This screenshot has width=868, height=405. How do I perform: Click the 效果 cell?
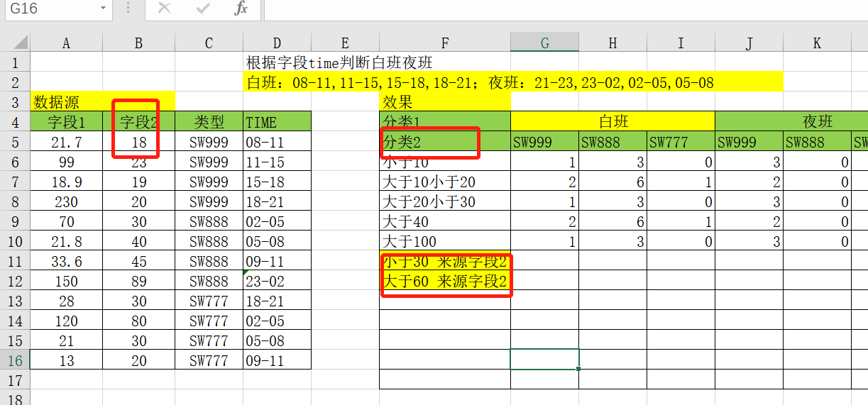444,102
